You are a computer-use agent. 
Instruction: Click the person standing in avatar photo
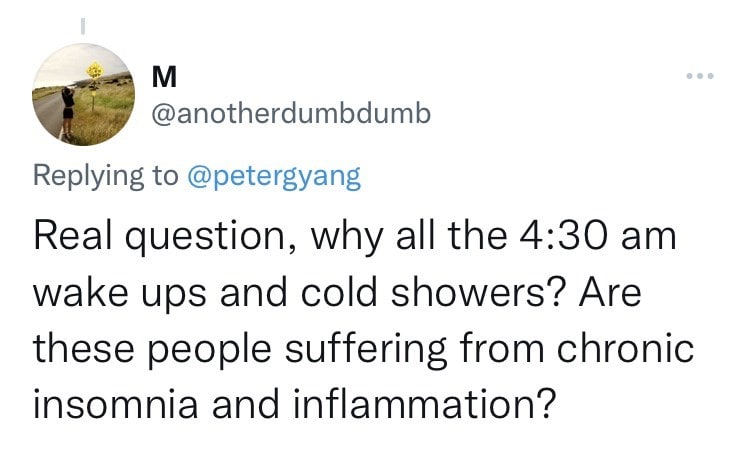click(x=68, y=112)
